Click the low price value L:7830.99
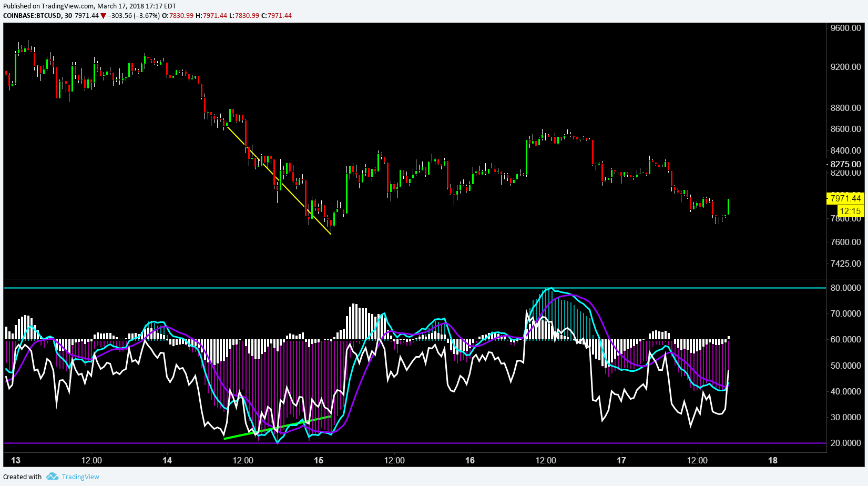This screenshot has height=486, width=868. [x=244, y=15]
